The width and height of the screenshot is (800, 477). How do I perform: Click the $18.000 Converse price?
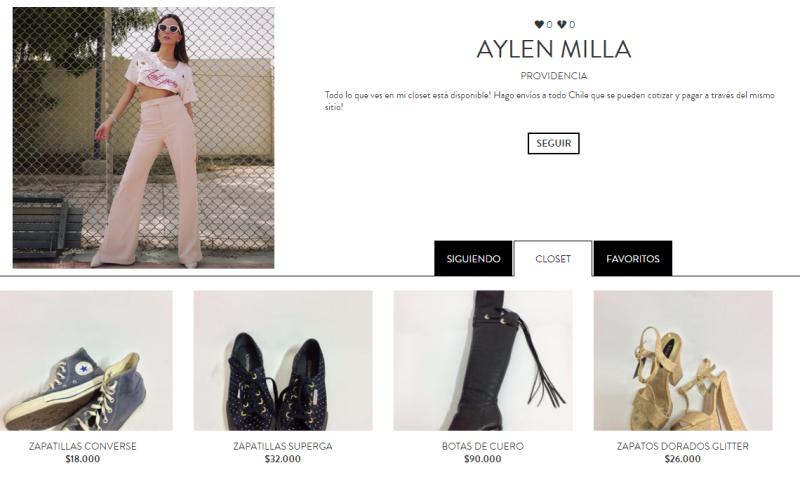tap(83, 459)
